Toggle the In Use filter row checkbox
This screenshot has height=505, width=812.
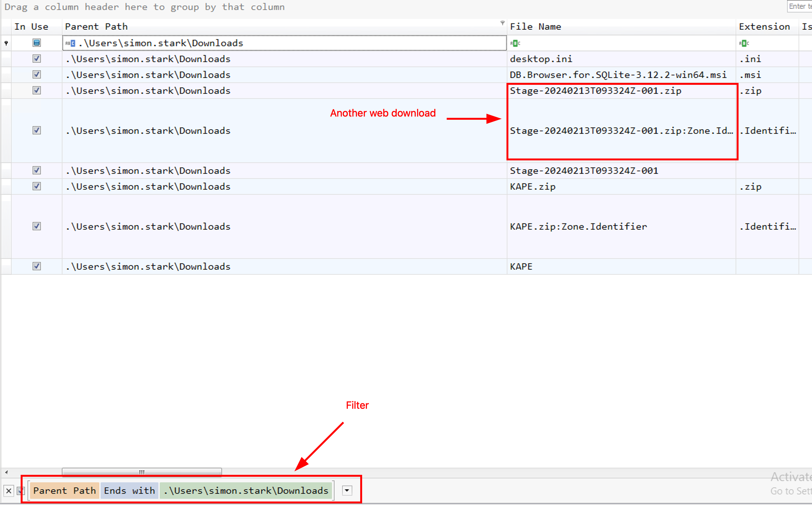pyautogui.click(x=37, y=43)
